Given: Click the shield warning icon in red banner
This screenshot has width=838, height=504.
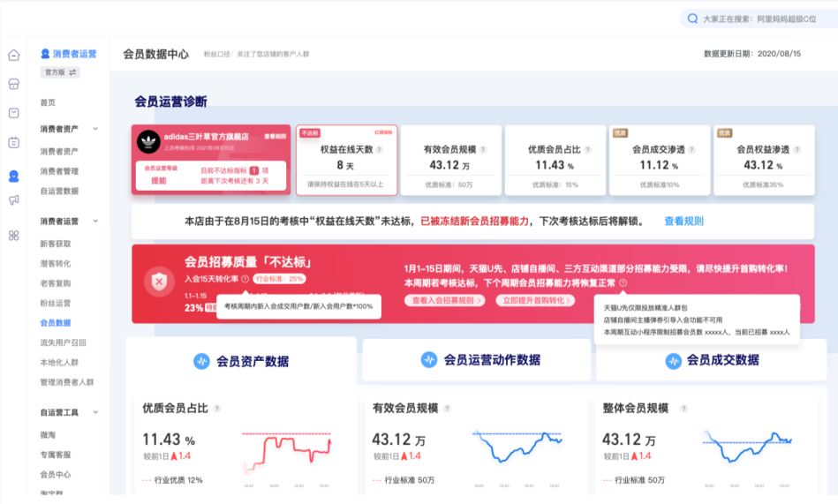Looking at the screenshot, I should [x=159, y=281].
